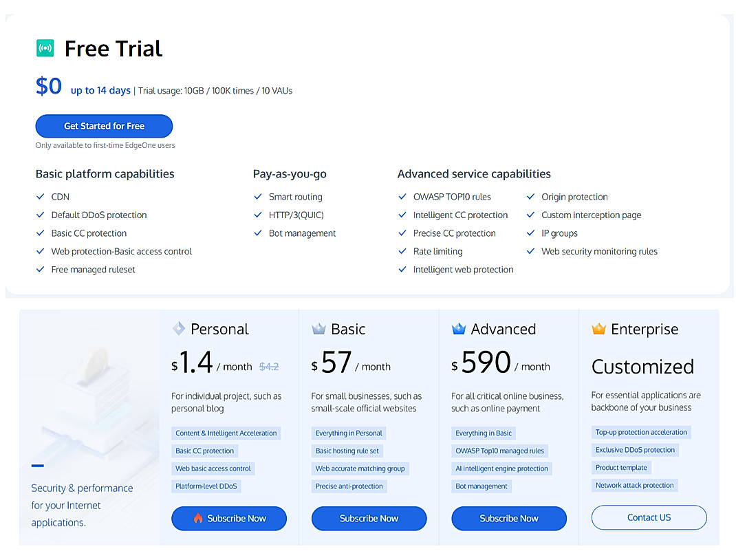Click the strikethrough $4.2 original price
This screenshot has width=736, height=560.
pyautogui.click(x=268, y=367)
